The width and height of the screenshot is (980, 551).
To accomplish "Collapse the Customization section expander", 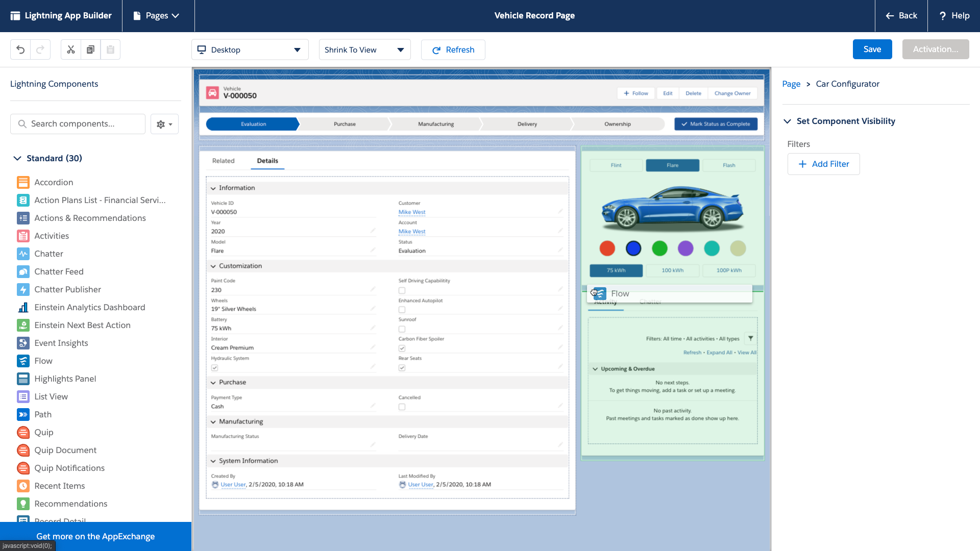I will click(x=214, y=265).
